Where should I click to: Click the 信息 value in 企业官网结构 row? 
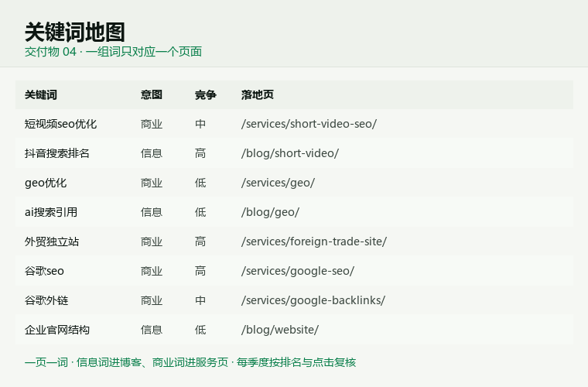tap(152, 330)
